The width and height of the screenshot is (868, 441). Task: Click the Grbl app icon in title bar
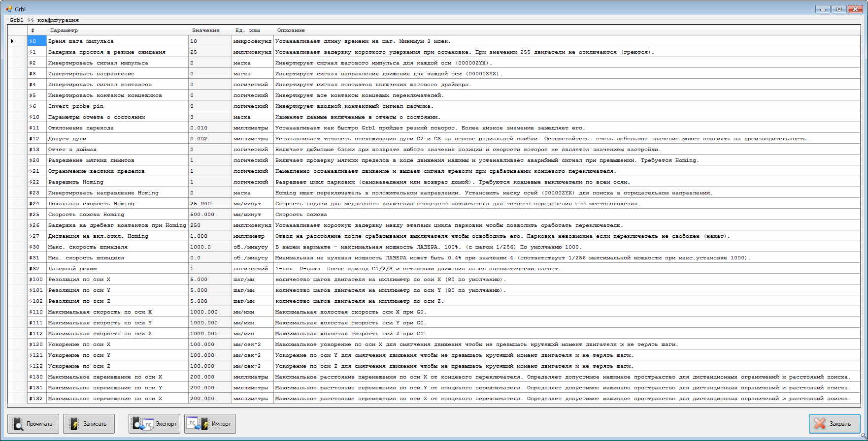[x=8, y=9]
